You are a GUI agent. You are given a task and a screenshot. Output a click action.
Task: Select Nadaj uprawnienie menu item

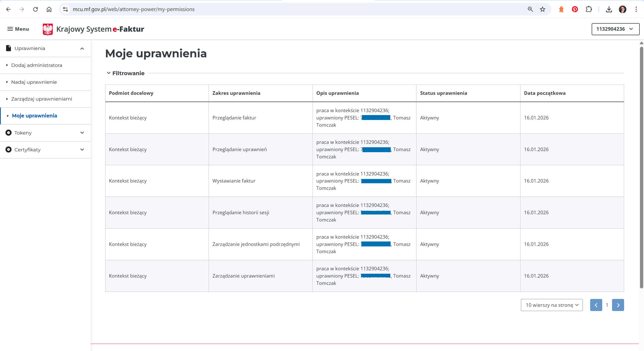(x=34, y=82)
